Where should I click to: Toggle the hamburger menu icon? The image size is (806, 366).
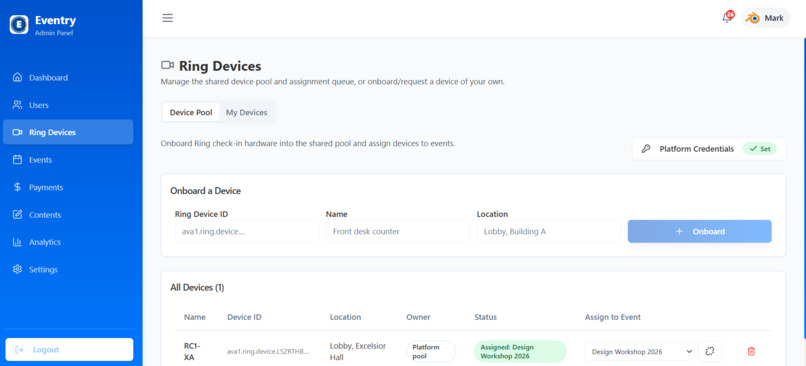coord(168,18)
